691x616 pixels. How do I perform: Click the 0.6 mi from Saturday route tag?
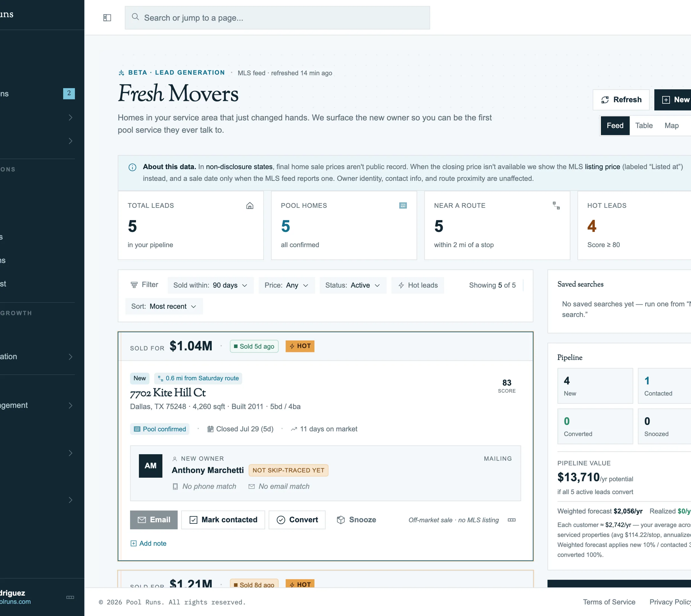tap(198, 378)
